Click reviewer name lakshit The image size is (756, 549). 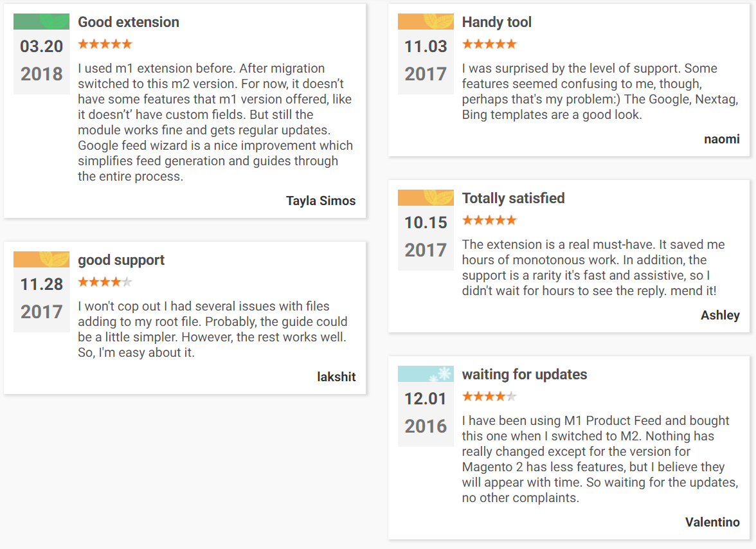(336, 377)
